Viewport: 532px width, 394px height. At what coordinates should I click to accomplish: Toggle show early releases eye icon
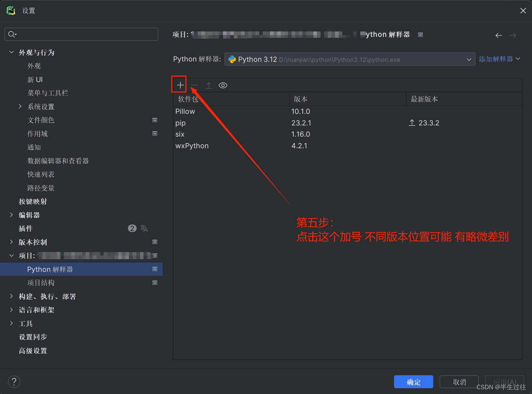(223, 85)
